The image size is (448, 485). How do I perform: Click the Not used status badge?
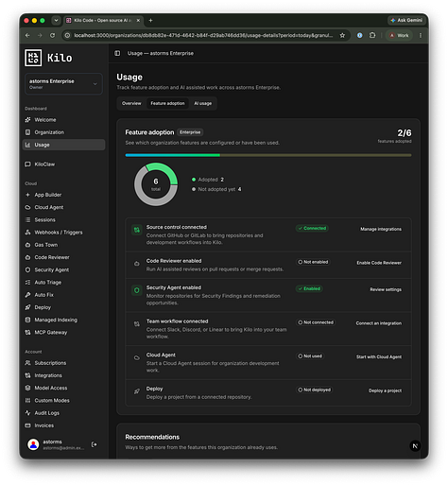310,356
